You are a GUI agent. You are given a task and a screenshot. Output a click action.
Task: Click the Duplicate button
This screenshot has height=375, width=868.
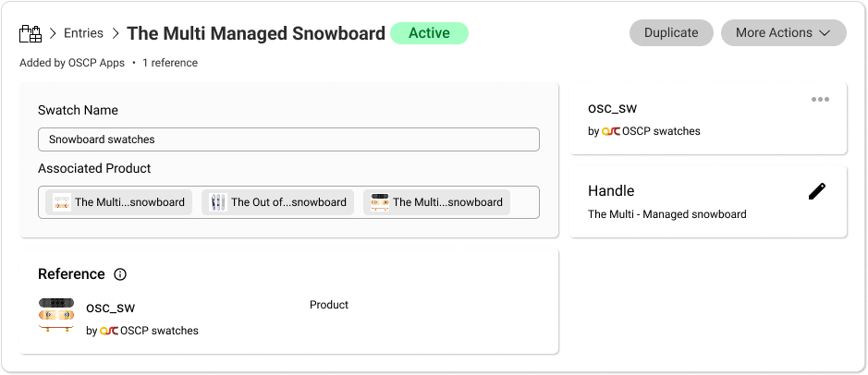tap(671, 33)
